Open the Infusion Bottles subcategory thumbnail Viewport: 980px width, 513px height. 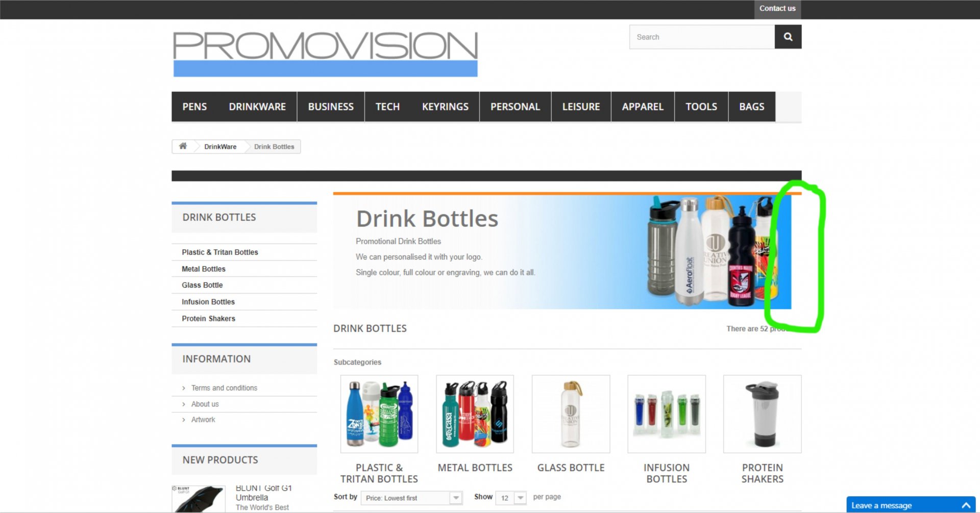(x=667, y=414)
